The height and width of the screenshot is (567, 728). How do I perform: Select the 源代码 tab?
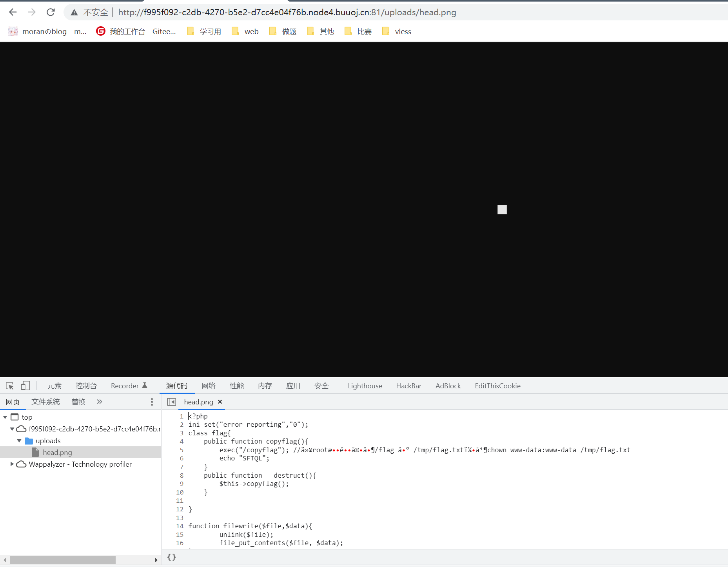pos(177,386)
